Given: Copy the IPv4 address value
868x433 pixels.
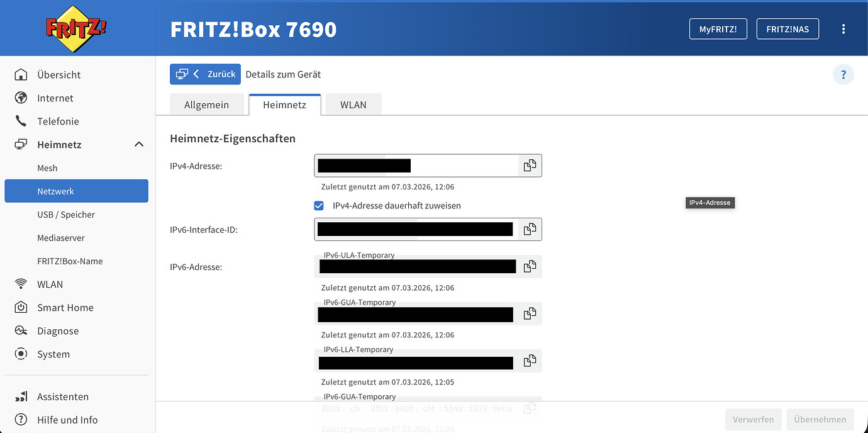Looking at the screenshot, I should [x=530, y=166].
